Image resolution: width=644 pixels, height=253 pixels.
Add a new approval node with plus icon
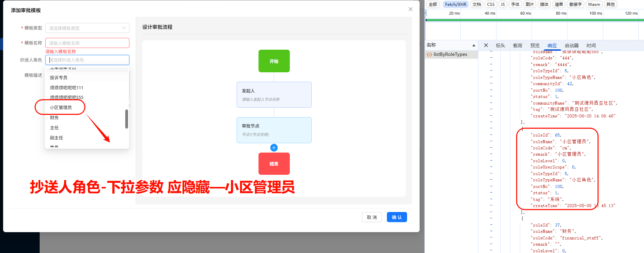(x=274, y=148)
